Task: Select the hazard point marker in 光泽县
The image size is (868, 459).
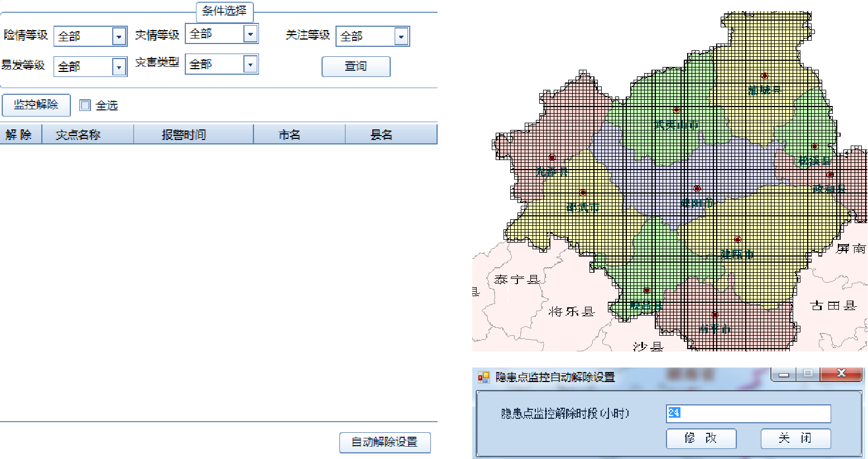Action: (x=552, y=157)
